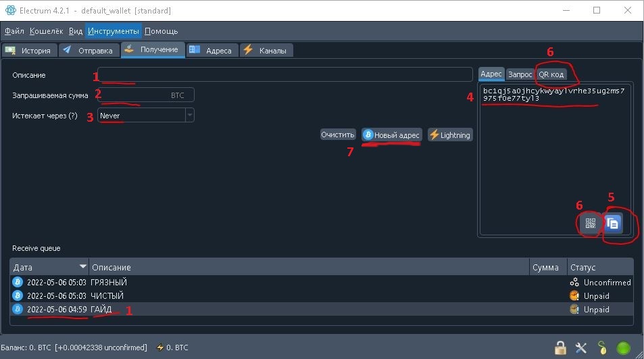Click the Electrum logo in title bar
Screen dimensions: 644x359
10,11
